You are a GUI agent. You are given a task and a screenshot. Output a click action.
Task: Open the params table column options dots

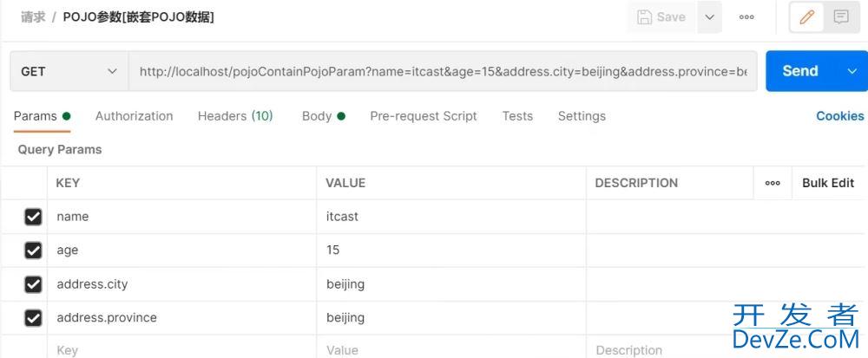point(773,183)
